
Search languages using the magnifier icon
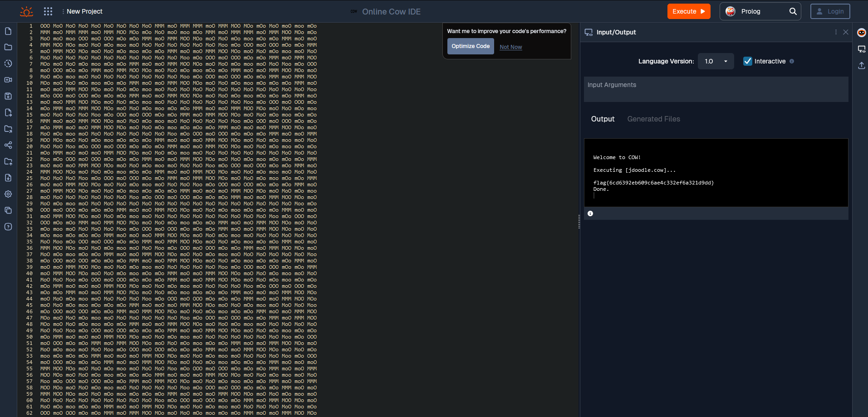tap(793, 11)
